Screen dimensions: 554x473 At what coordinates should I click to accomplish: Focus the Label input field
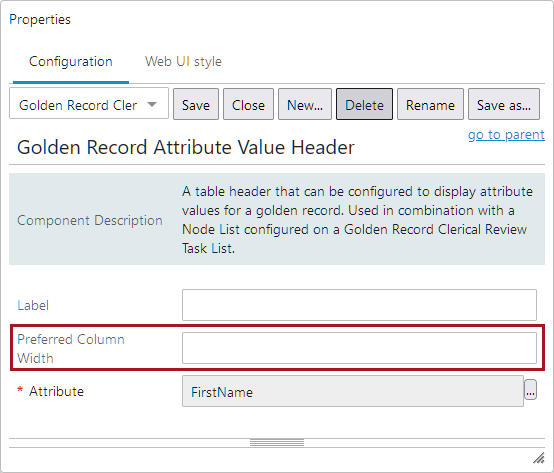point(359,305)
